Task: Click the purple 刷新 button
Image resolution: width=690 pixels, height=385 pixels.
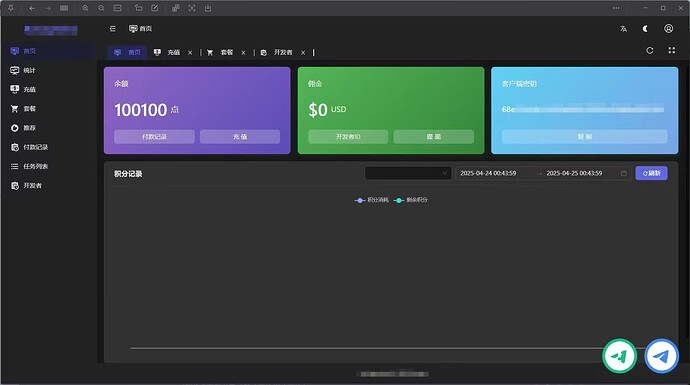Action: 651,173
